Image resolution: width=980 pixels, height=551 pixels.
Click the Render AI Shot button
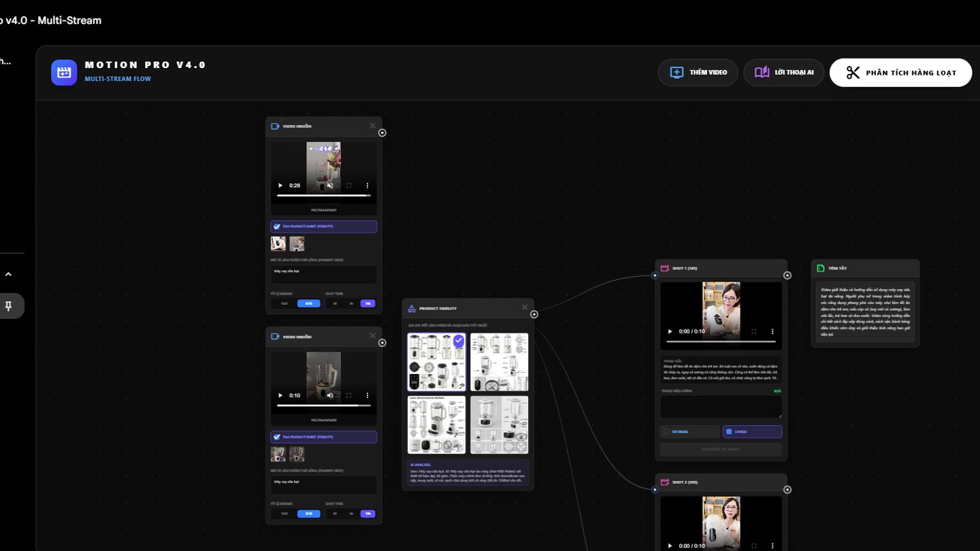click(721, 449)
